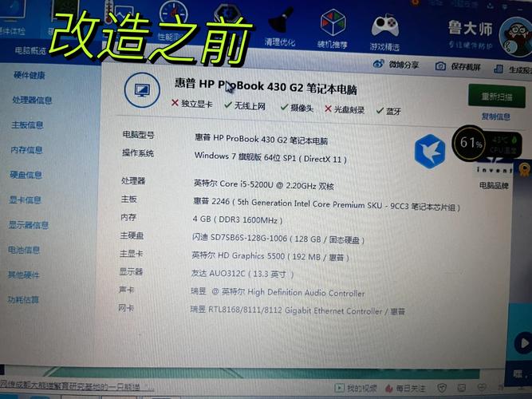Click 独立显卡 status indicator

point(192,104)
